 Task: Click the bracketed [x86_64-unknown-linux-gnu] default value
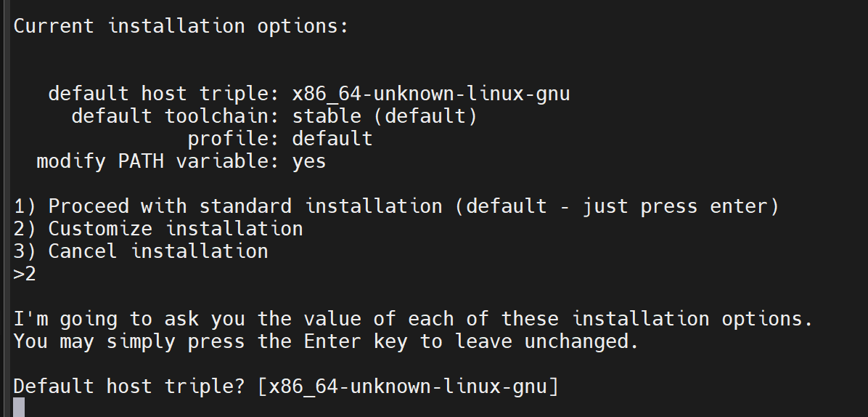408,386
